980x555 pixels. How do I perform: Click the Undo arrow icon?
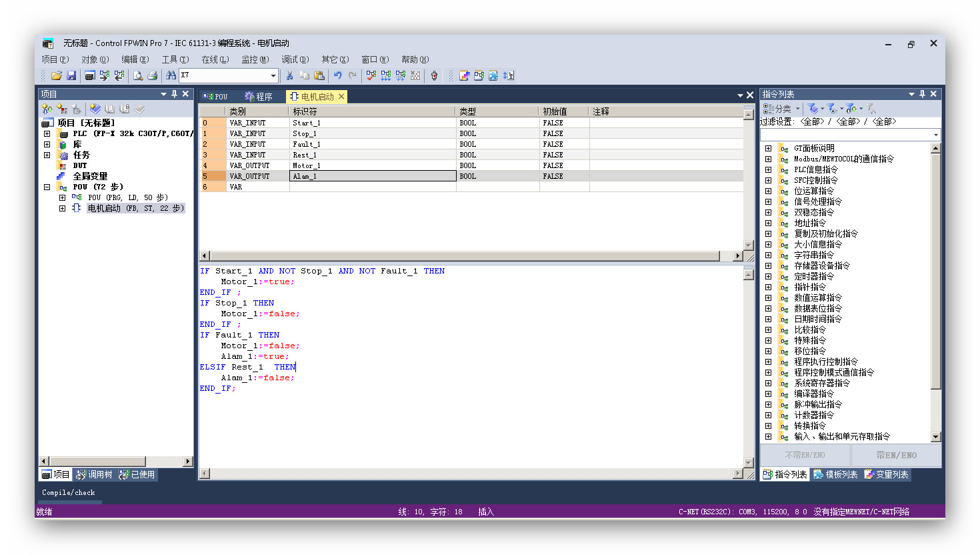coord(338,76)
